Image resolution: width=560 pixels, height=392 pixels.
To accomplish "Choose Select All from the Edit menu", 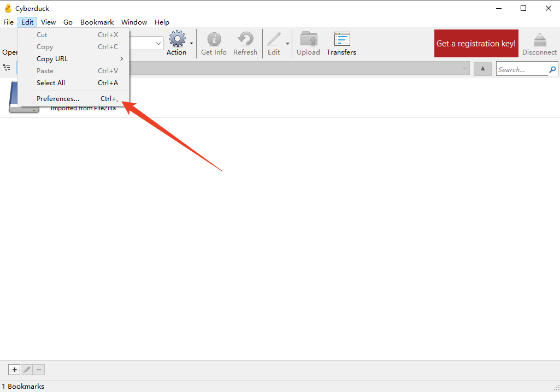I will click(73, 83).
